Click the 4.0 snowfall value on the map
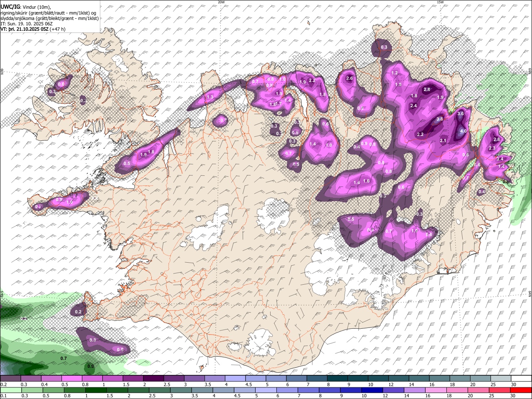Image resolution: width=532 pixels, height=399 pixels. 463,131
